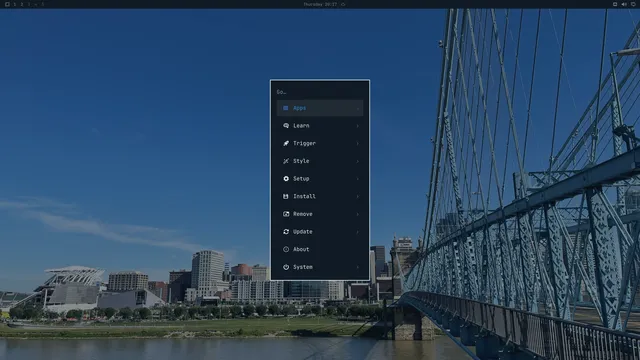This screenshot has width=640, height=360.
Task: Select the Trigger menu label
Action: pyautogui.click(x=304, y=143)
